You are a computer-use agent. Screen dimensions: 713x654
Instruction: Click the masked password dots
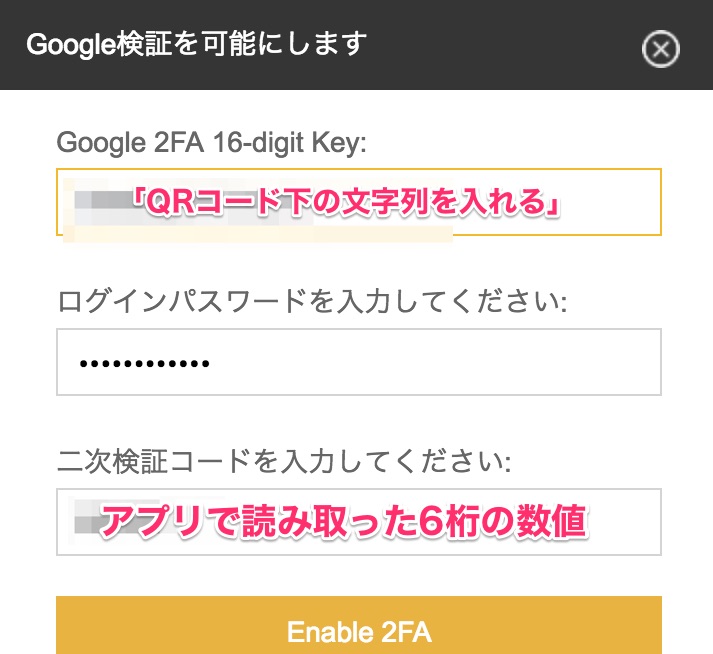tap(144, 363)
